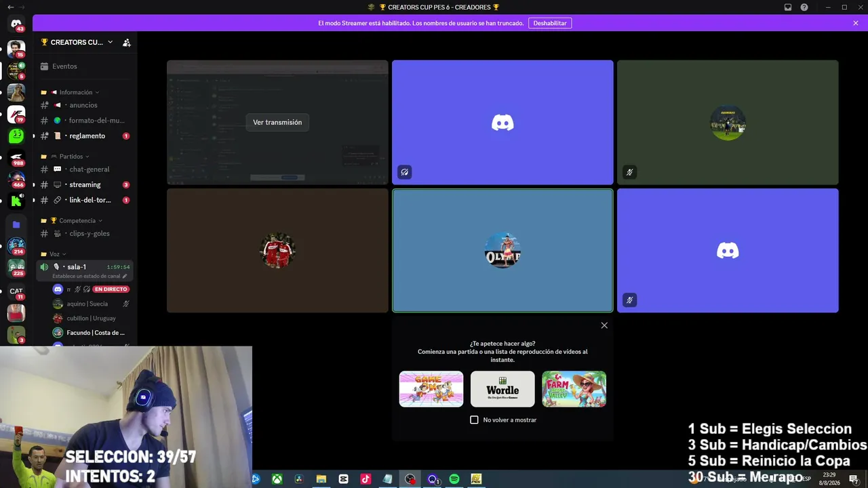This screenshot has width=868, height=488.
Task: Open TikTok from the taskbar
Action: [x=366, y=479]
